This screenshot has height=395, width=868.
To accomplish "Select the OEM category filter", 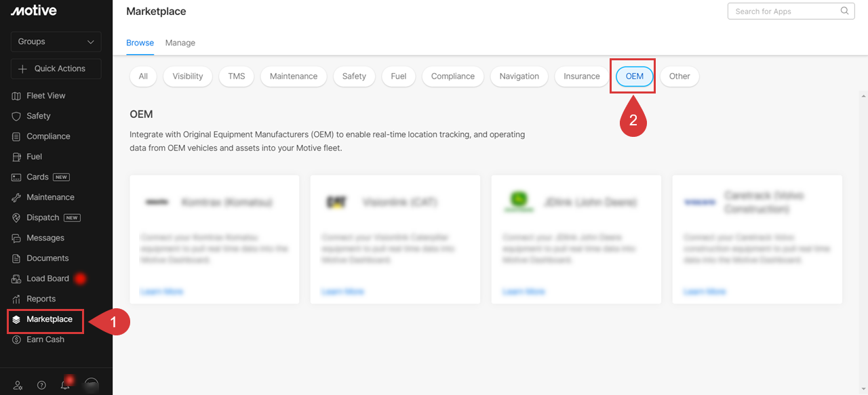I will pos(635,77).
